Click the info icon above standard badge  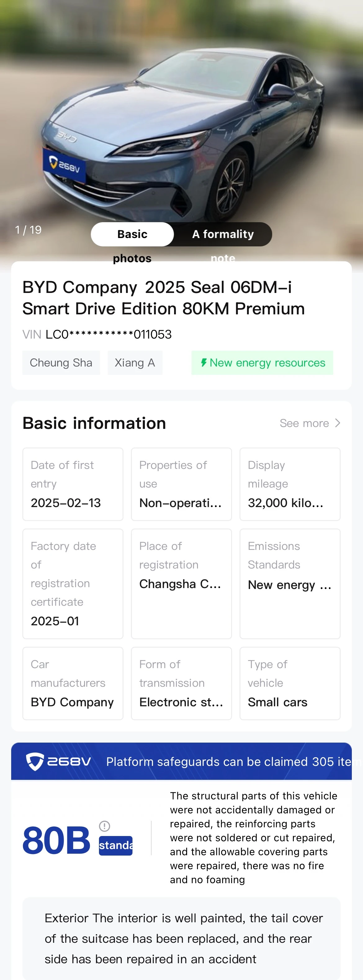(104, 826)
